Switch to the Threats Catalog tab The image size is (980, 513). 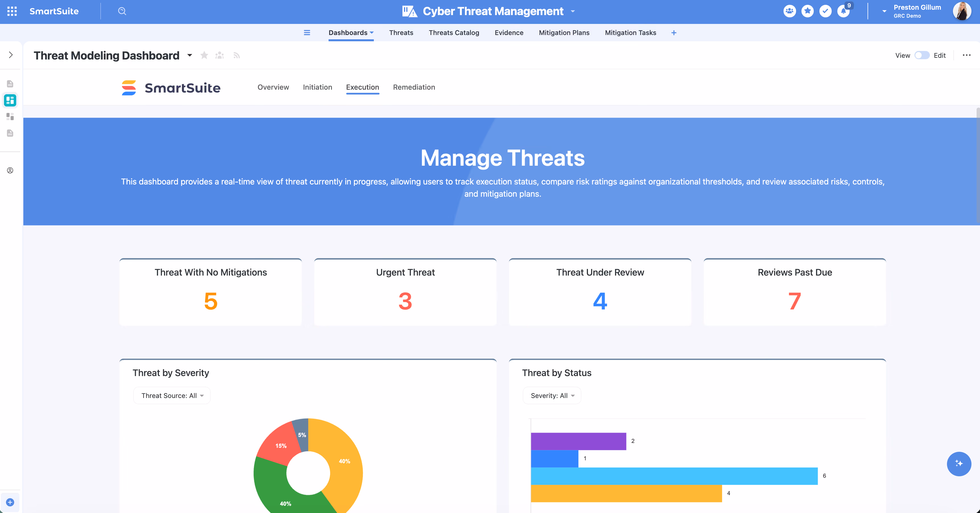coord(454,33)
